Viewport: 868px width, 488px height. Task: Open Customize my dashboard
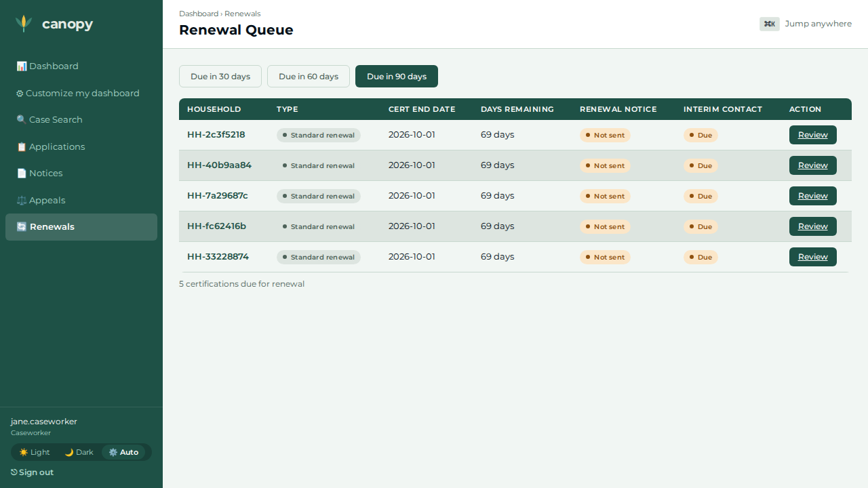click(x=81, y=94)
